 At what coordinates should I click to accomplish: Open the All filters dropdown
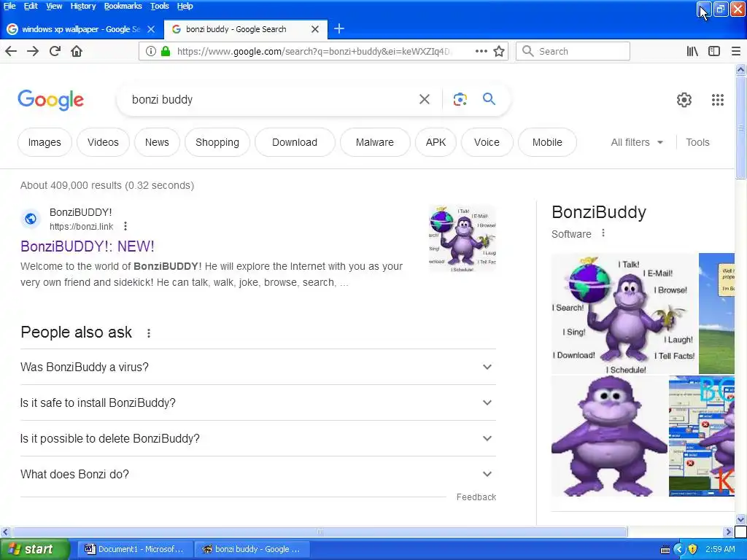(636, 142)
